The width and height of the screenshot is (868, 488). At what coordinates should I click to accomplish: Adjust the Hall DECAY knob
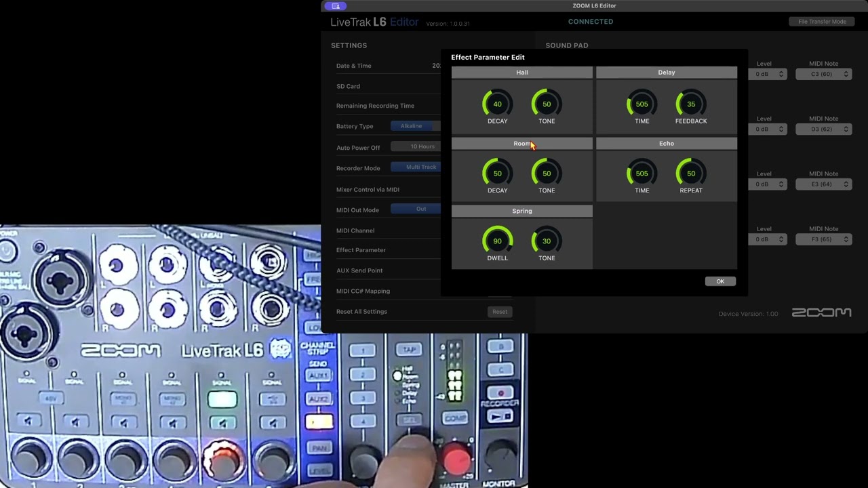tap(497, 104)
